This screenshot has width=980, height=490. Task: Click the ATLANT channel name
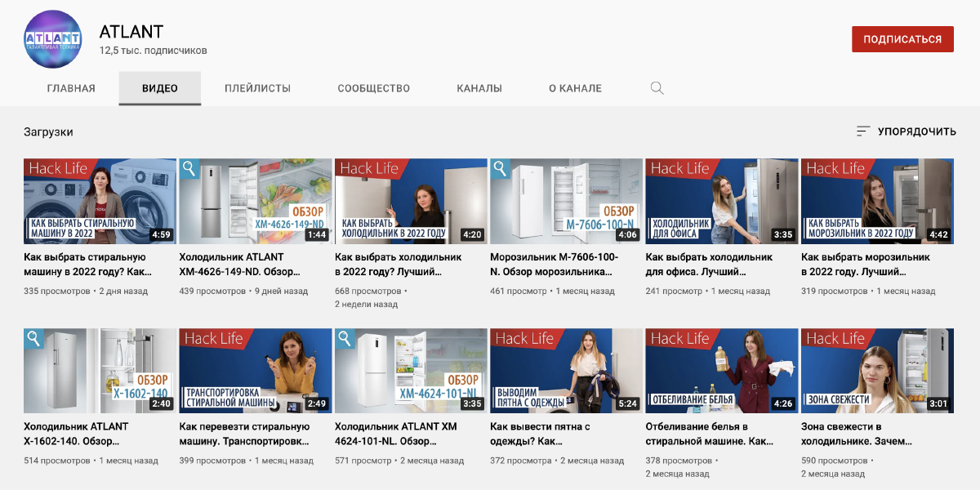131,32
